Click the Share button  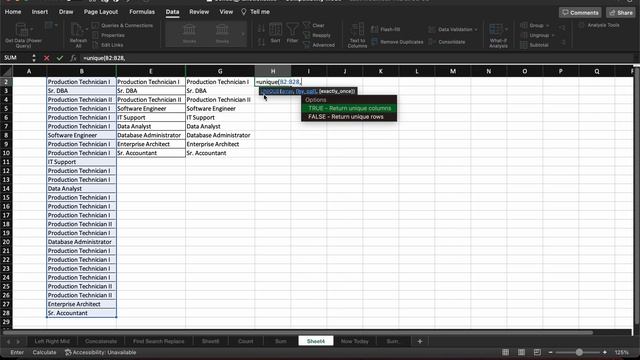coord(621,13)
